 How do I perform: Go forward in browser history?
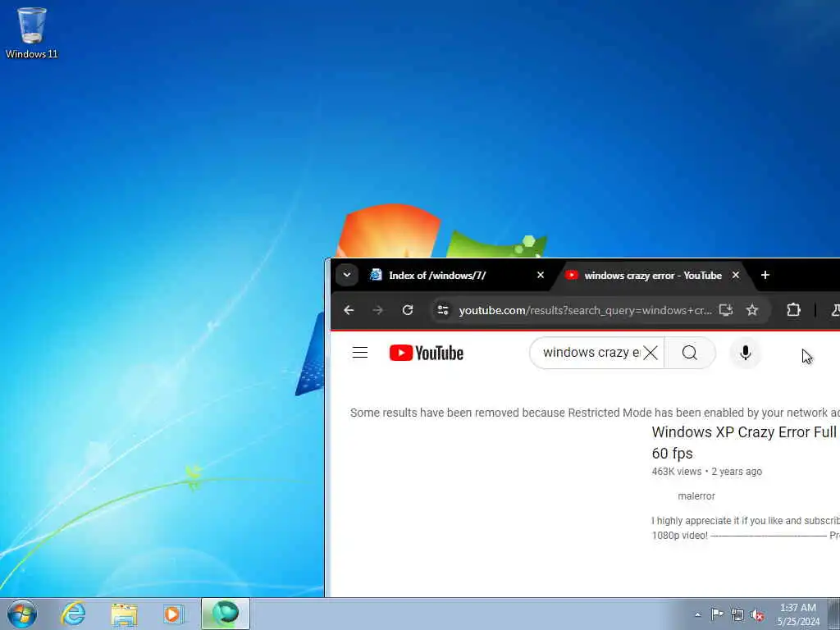(378, 310)
